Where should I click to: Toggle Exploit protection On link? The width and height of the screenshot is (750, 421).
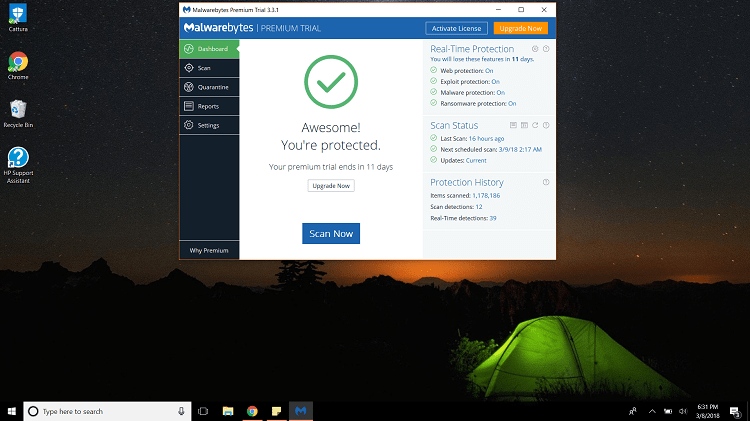point(496,82)
